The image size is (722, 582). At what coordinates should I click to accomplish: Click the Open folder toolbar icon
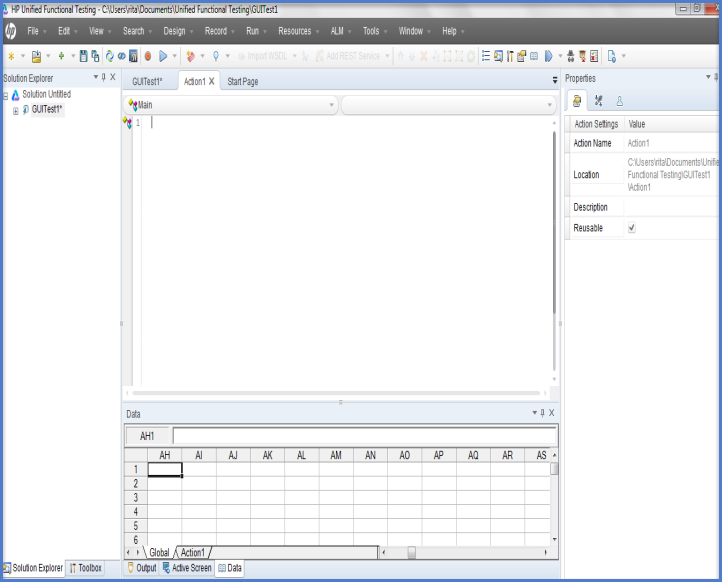[x=36, y=56]
